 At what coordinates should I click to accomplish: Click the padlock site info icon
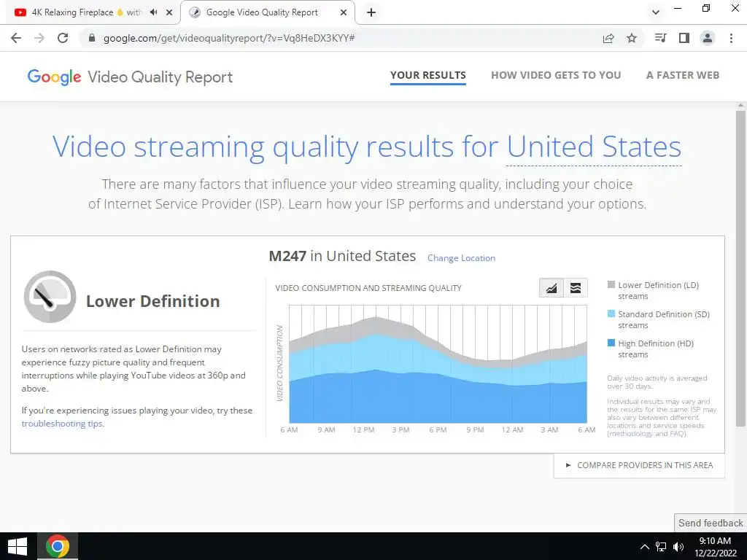92,38
